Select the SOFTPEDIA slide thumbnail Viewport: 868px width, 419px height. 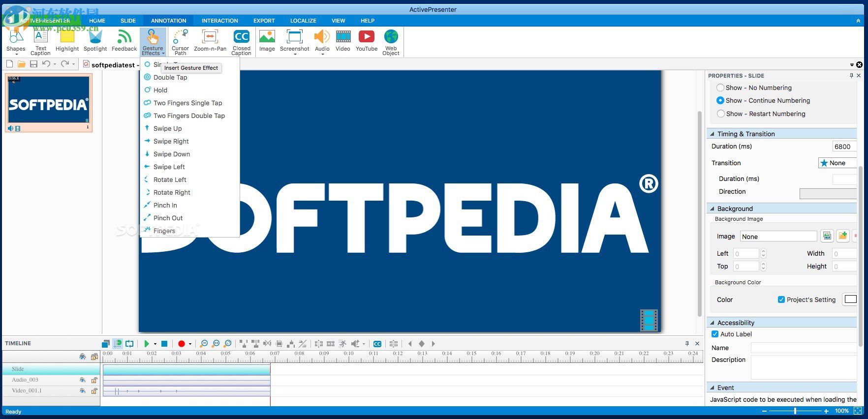[x=48, y=103]
